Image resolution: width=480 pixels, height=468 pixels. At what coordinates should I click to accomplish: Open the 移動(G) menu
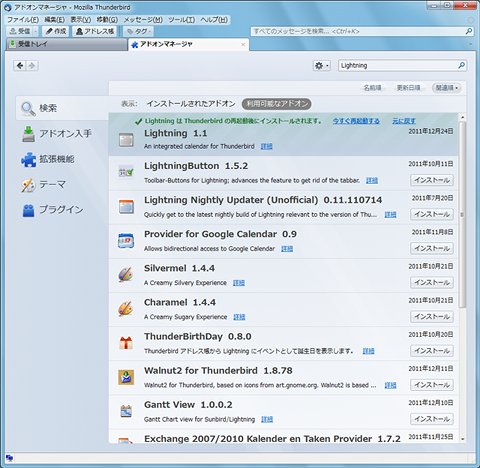[x=107, y=20]
